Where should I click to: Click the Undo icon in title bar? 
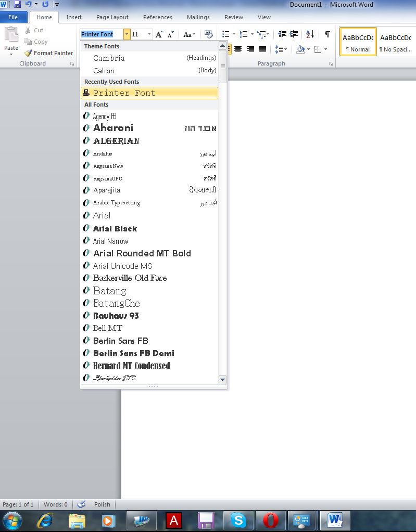tap(29, 4)
